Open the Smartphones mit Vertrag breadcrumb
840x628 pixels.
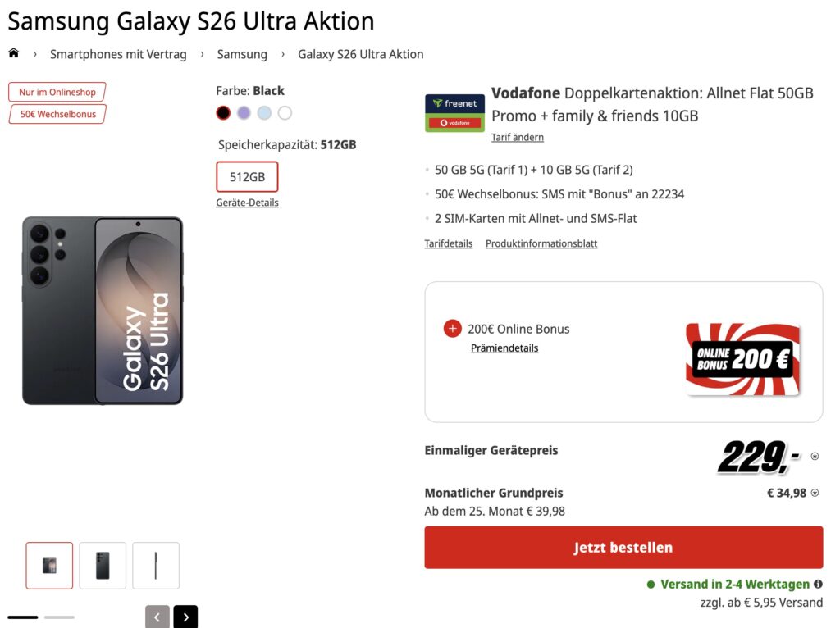coord(118,54)
